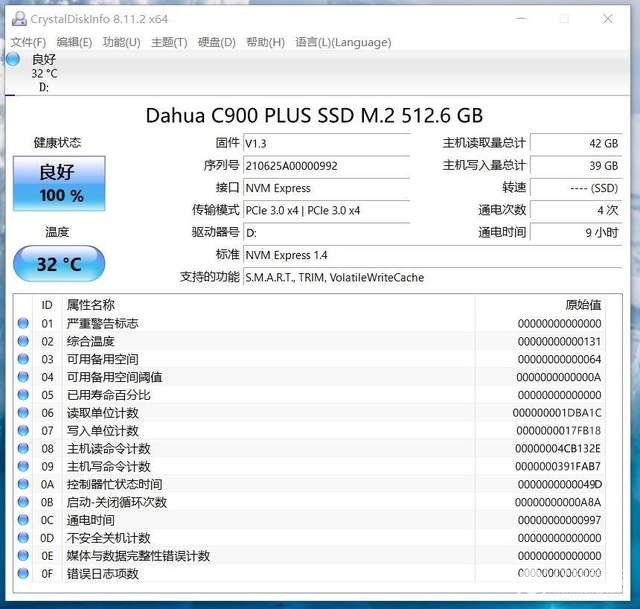Click raw value 000000001DBA1C
The image size is (640, 609).
point(557,413)
